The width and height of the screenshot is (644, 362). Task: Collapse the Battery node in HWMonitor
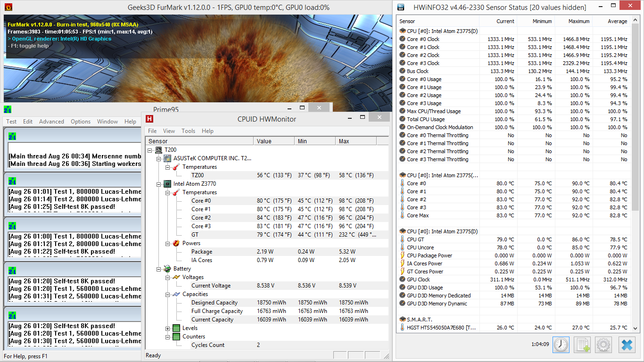159,269
